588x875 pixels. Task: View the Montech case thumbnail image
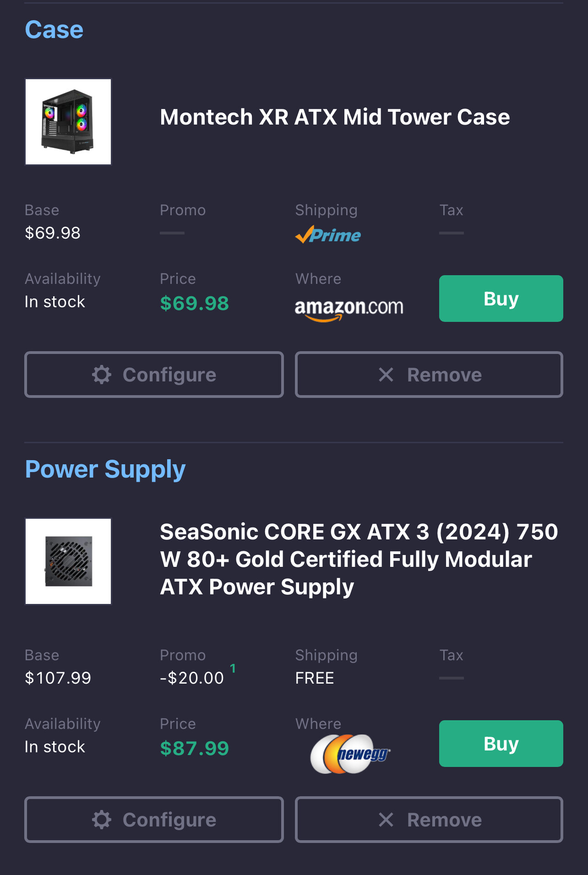[x=68, y=122]
